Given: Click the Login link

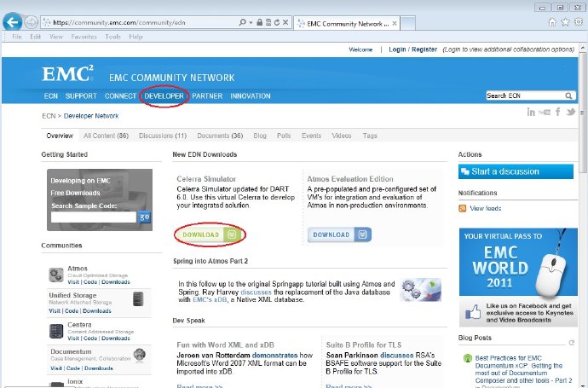Looking at the screenshot, I should [x=397, y=49].
